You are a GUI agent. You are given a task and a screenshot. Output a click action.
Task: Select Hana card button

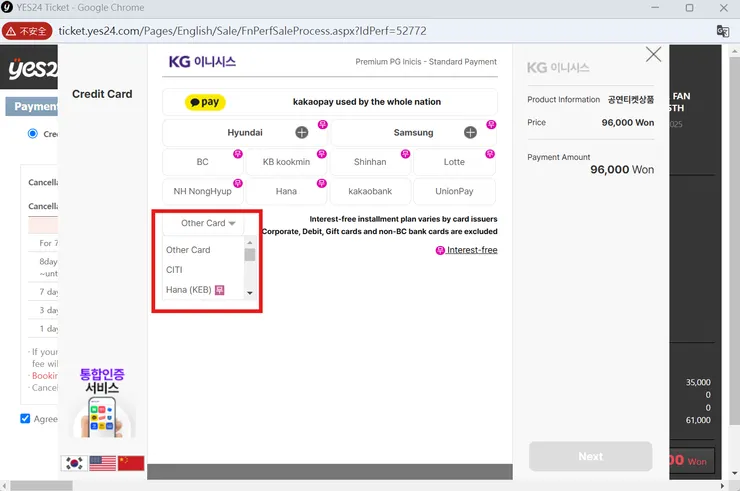pos(286,191)
